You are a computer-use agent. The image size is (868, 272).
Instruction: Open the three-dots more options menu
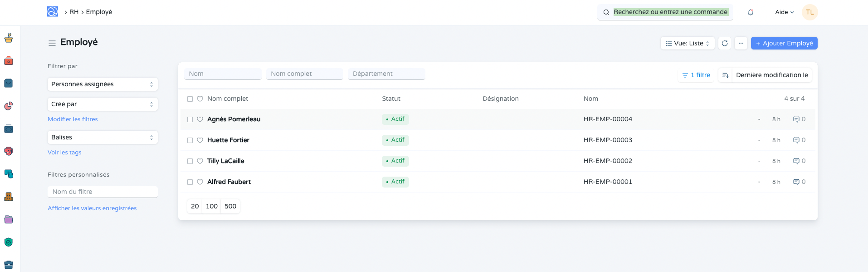click(741, 43)
